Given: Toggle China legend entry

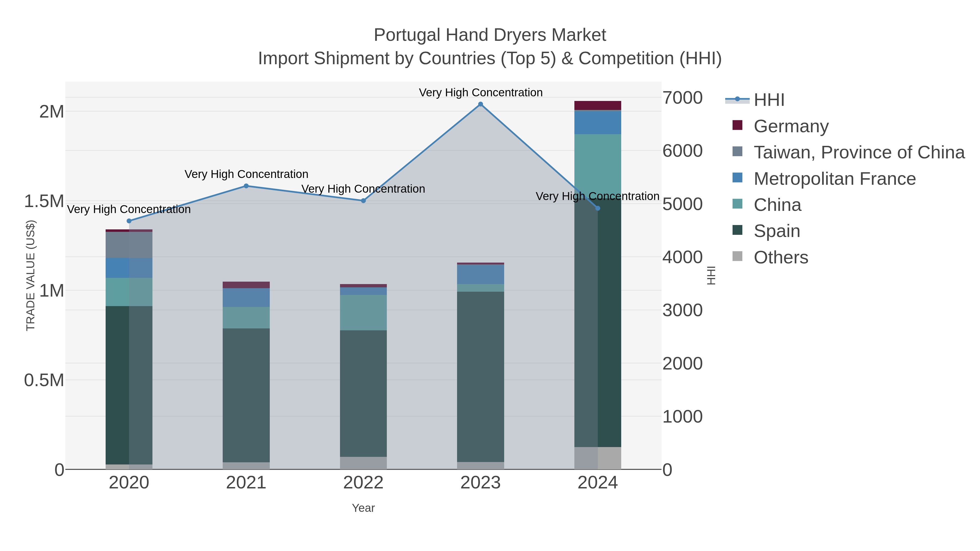Looking at the screenshot, I should pyautogui.click(x=767, y=205).
